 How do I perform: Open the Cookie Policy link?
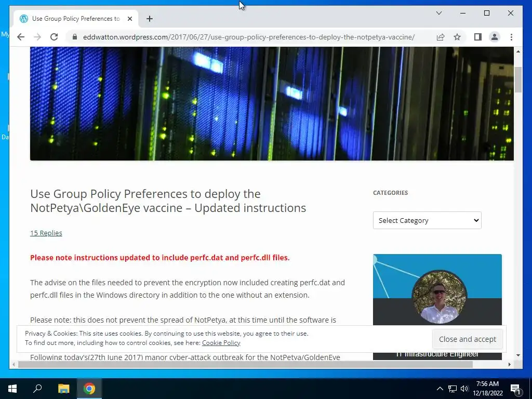(221, 343)
